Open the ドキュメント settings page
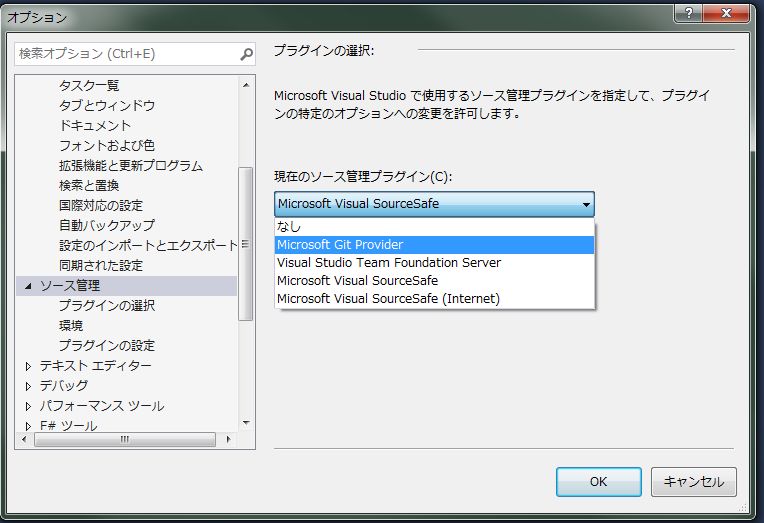The height and width of the screenshot is (523, 764). tap(95, 126)
